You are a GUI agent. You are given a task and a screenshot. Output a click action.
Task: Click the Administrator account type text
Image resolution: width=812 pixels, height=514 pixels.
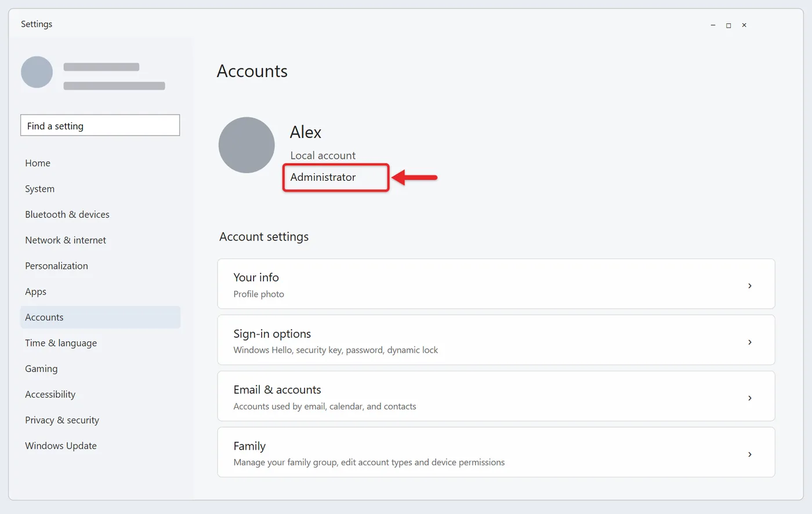pyautogui.click(x=323, y=177)
